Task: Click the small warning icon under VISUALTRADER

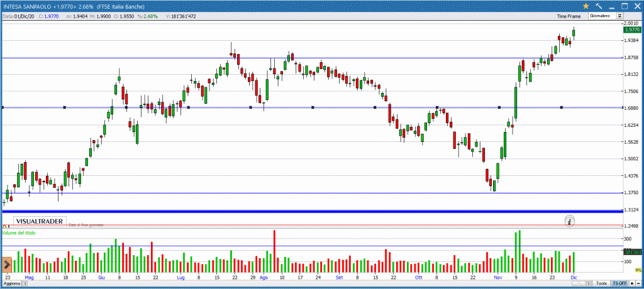Action: click(x=5, y=226)
